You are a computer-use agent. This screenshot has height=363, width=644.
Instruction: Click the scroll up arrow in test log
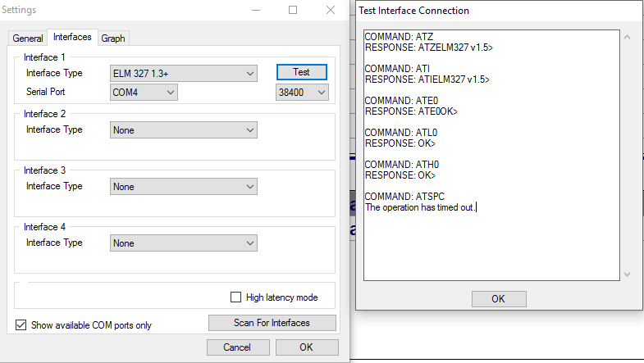628,39
